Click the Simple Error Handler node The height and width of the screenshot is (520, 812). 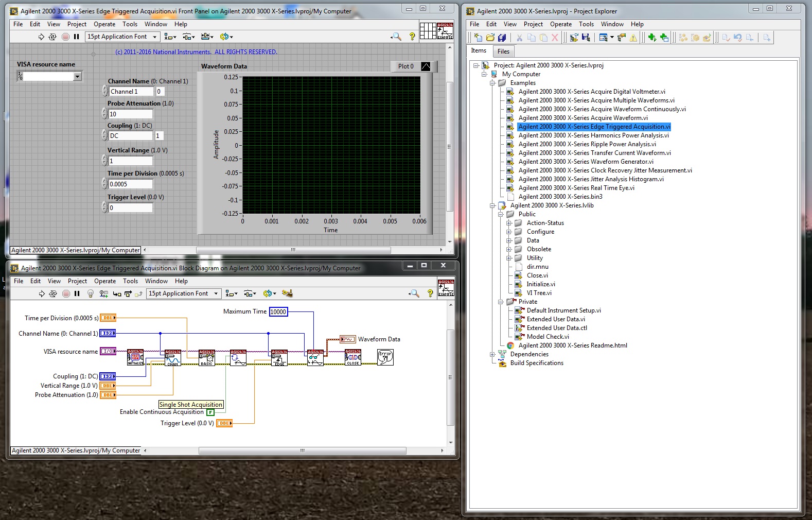[385, 357]
